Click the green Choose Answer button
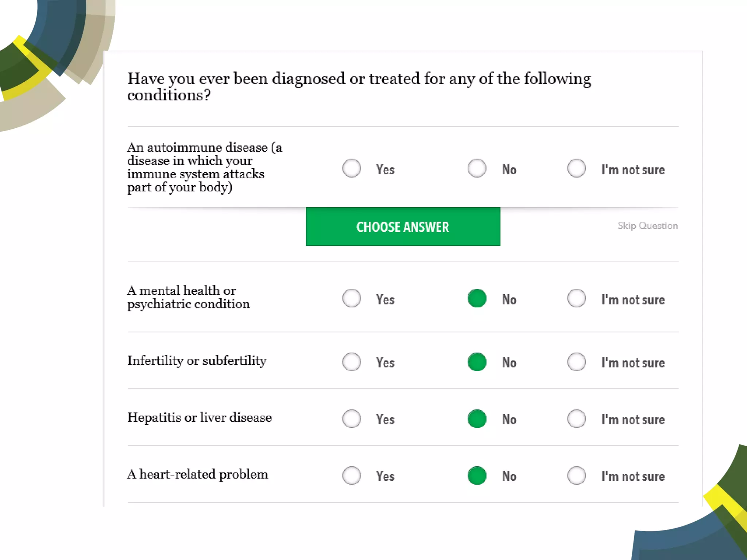Viewport: 747px width, 560px height. [x=403, y=227]
